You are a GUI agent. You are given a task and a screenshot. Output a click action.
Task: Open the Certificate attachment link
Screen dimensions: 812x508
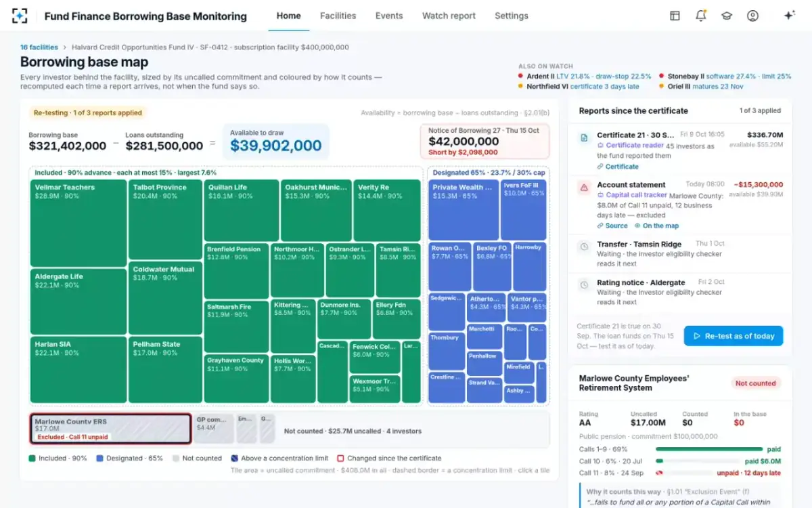point(618,167)
